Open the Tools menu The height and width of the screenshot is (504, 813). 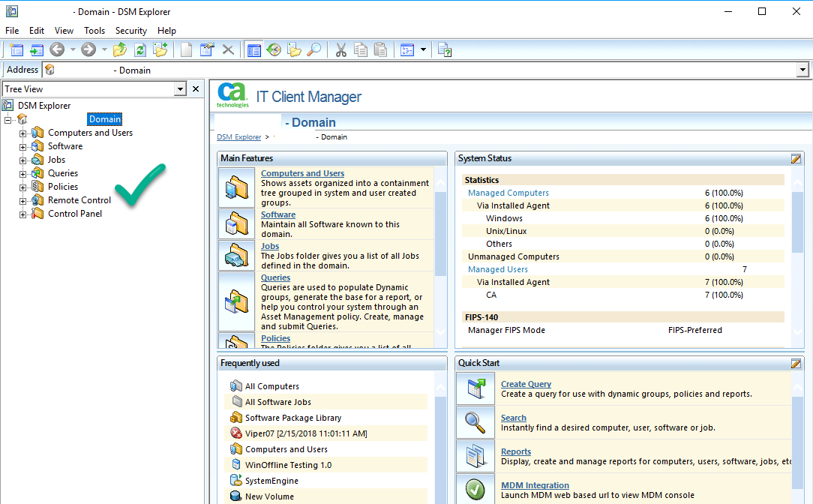[x=94, y=31]
